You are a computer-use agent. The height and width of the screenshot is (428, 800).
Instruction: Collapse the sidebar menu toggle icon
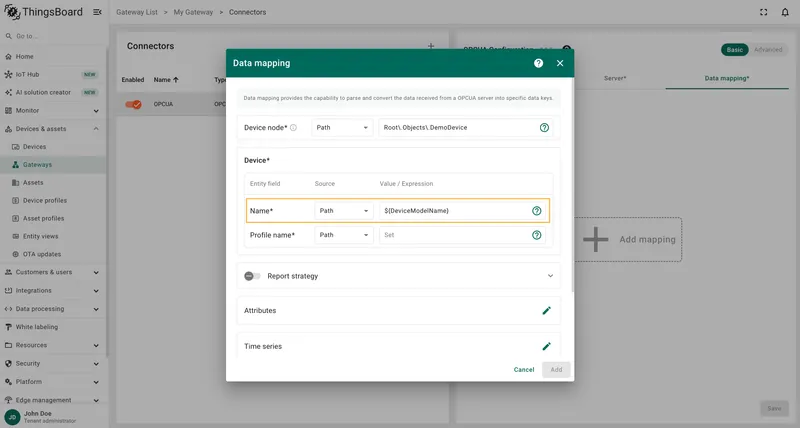[x=97, y=12]
